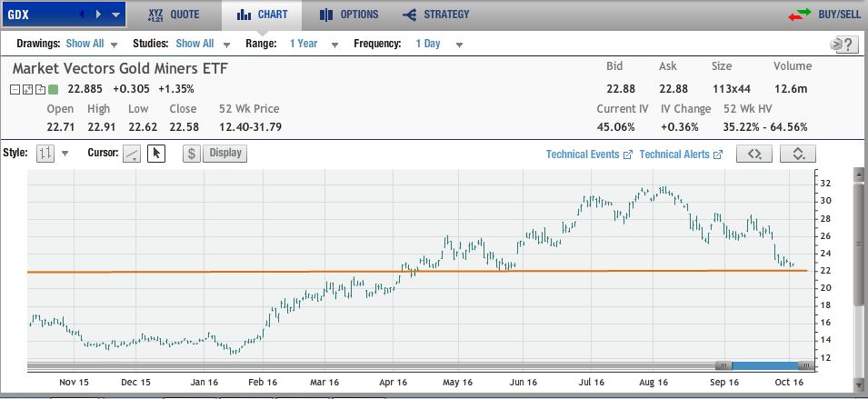Open the chart Style dropdown arrow
The width and height of the screenshot is (868, 399).
pos(65,154)
